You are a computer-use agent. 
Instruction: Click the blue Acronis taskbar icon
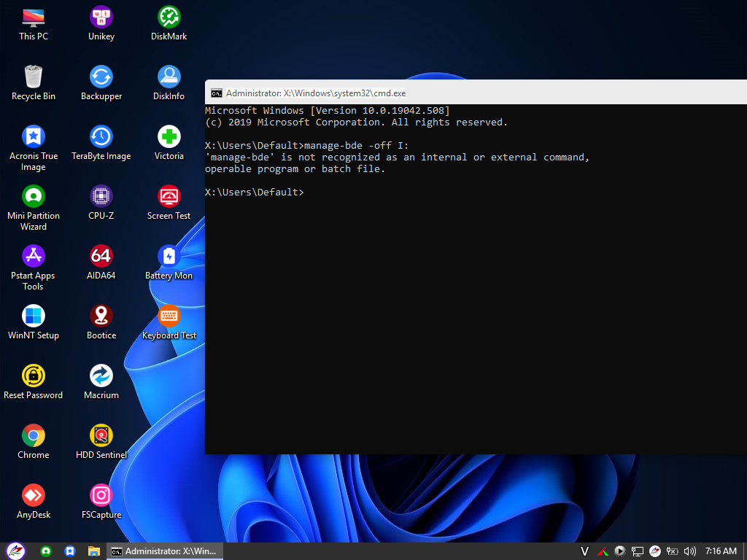pyautogui.click(x=70, y=551)
